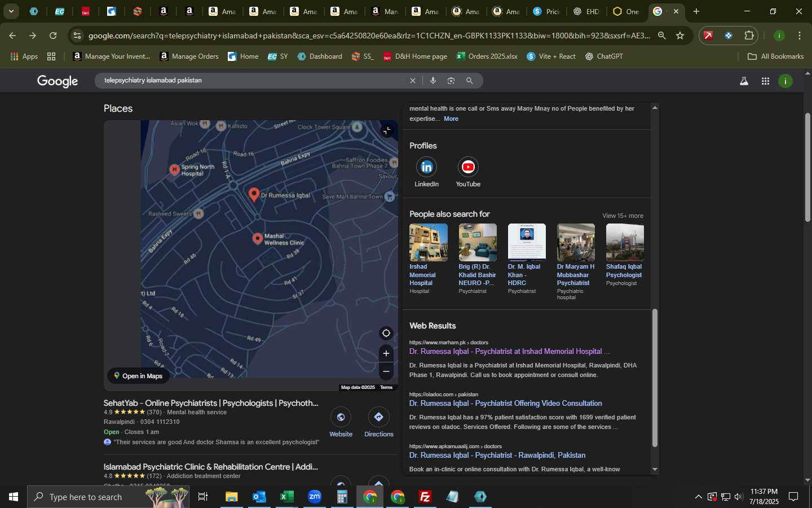Open Orders 2025.xlsx bookmark
Viewport: 812px width, 508px height.
(487, 56)
